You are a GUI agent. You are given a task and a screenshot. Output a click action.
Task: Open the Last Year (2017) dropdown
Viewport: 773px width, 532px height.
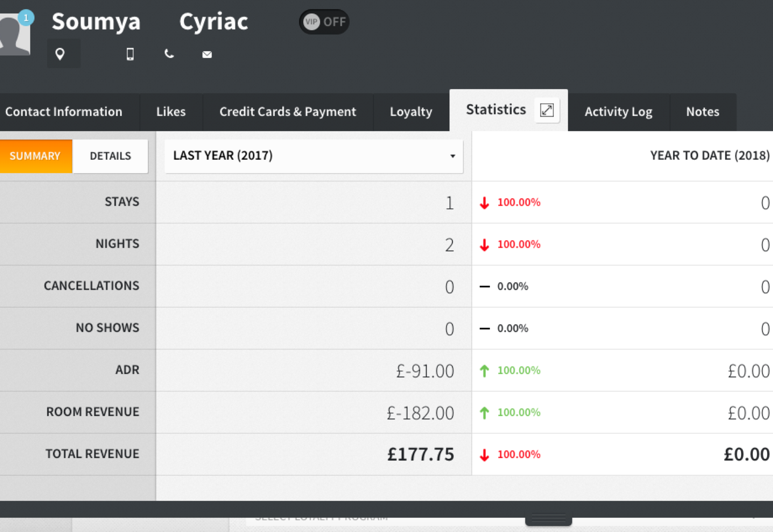(x=313, y=156)
